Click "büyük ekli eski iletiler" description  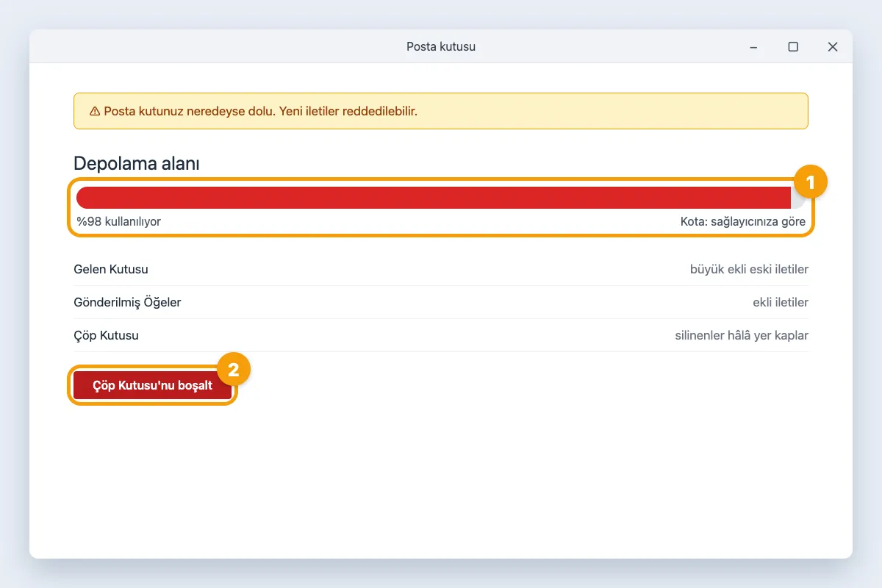[x=749, y=269]
